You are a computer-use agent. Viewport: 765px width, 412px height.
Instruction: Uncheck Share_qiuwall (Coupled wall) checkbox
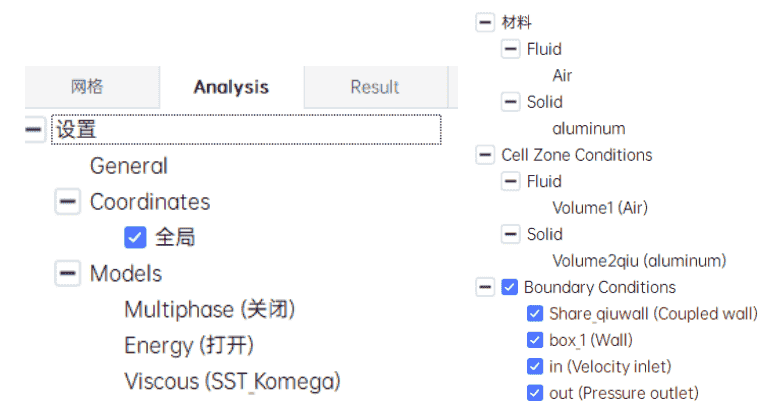pos(535,313)
